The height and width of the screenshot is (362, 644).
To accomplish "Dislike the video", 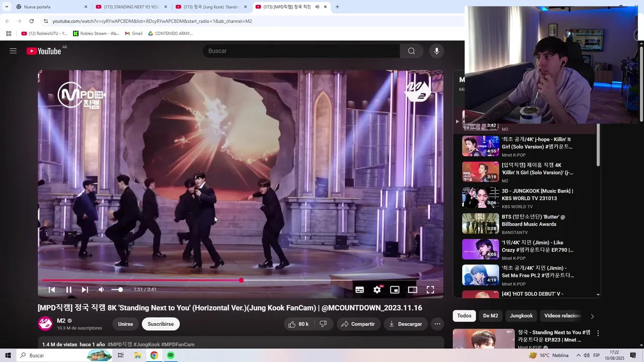I will (x=324, y=324).
